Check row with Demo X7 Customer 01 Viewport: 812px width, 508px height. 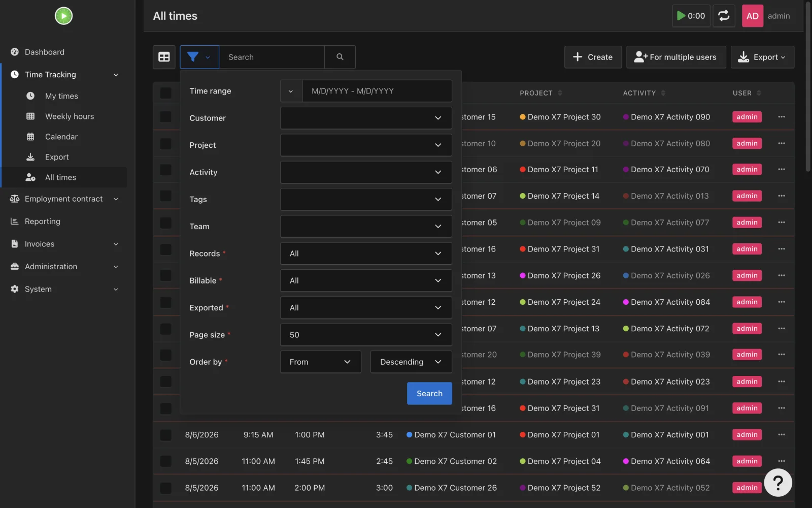pos(165,435)
